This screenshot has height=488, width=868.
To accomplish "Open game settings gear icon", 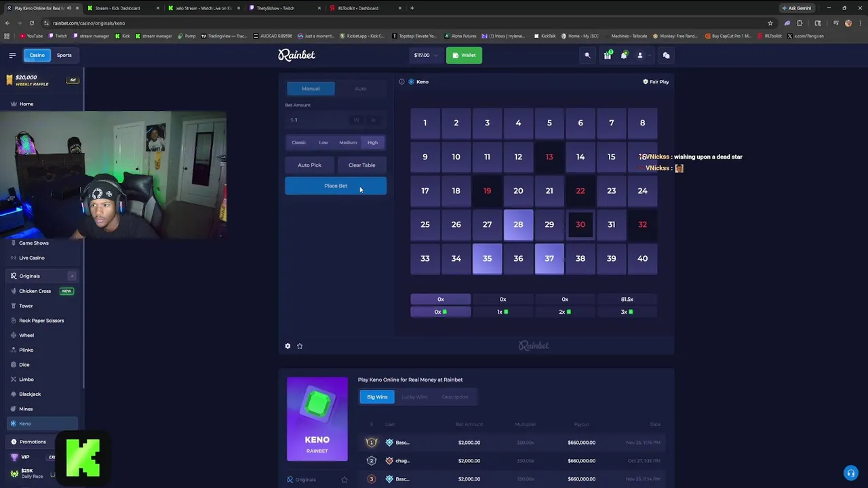I will pyautogui.click(x=288, y=346).
